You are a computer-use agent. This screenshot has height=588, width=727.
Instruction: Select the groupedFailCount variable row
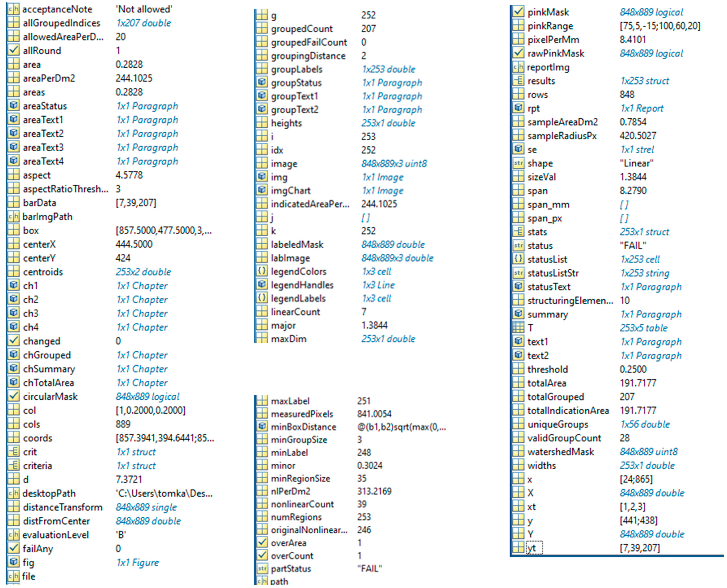[x=309, y=42]
